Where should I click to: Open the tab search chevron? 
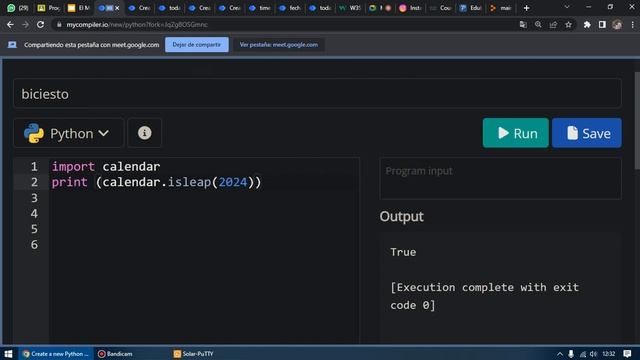pos(567,7)
